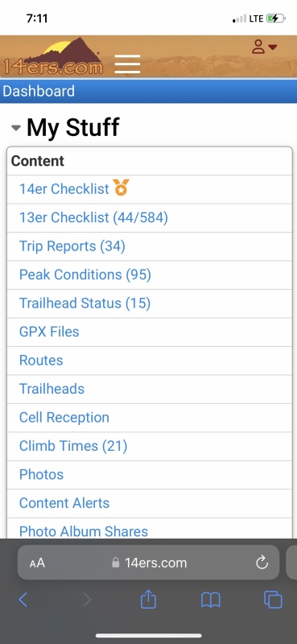Open the 13er Checklist (44/584)
This screenshot has height=644, width=297.
click(x=93, y=217)
